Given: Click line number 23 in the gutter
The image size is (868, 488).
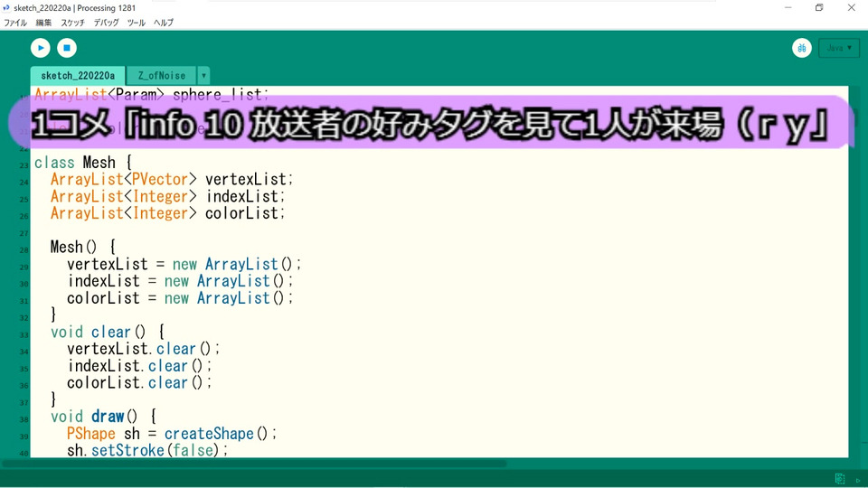Looking at the screenshot, I should coord(24,165).
